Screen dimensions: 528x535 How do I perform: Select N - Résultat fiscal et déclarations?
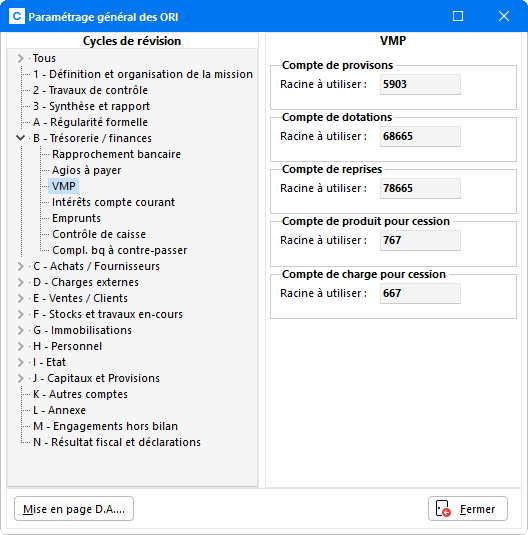tap(117, 442)
